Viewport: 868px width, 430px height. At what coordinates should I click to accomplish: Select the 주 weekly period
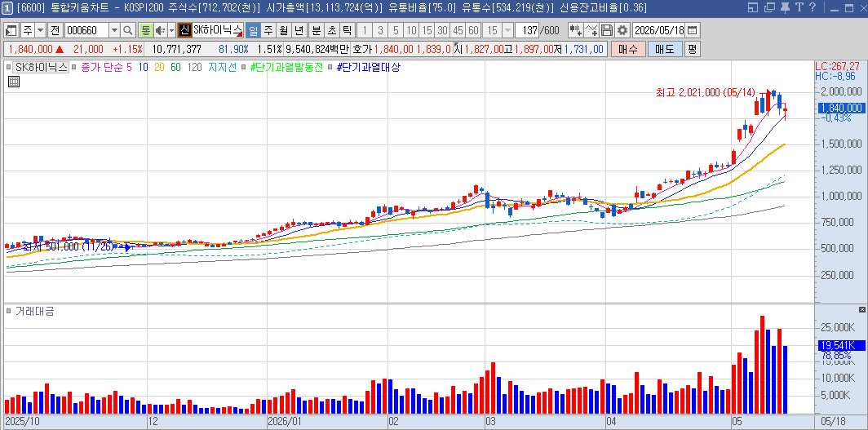tap(268, 30)
